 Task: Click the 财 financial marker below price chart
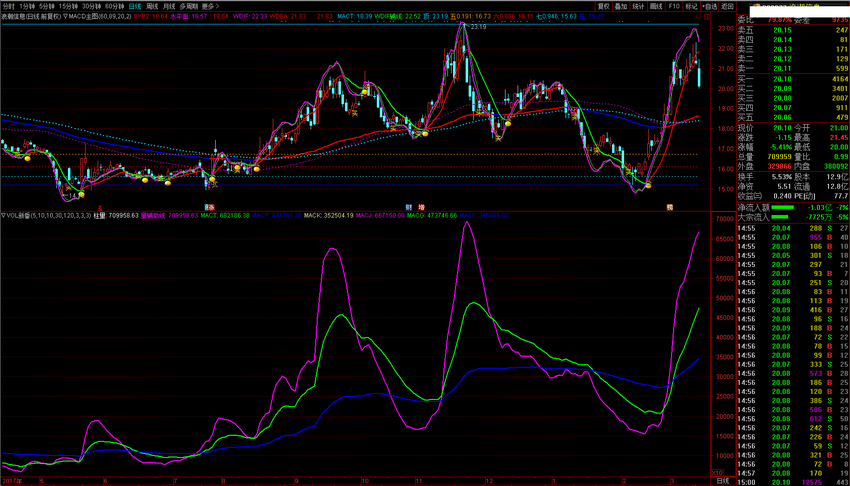409,207
